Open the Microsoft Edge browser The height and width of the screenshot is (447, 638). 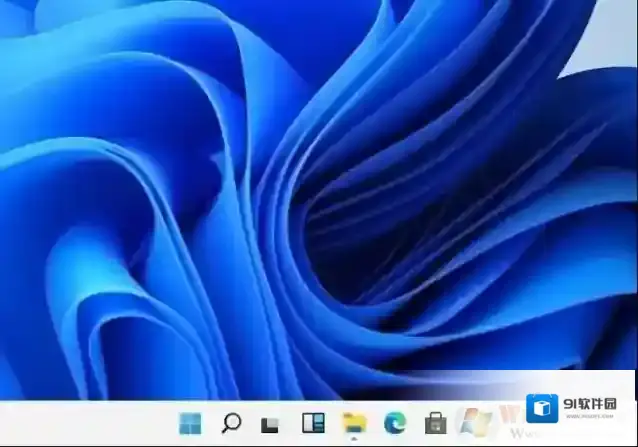(394, 423)
